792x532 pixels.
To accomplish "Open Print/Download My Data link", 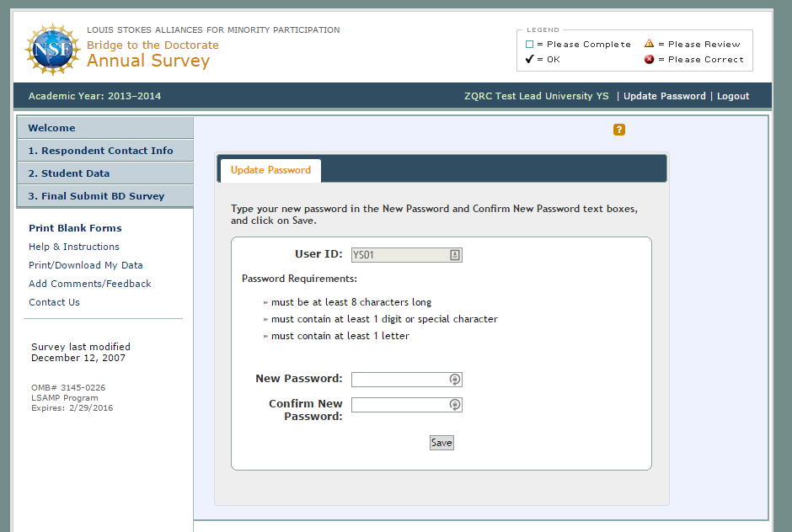I will (86, 265).
